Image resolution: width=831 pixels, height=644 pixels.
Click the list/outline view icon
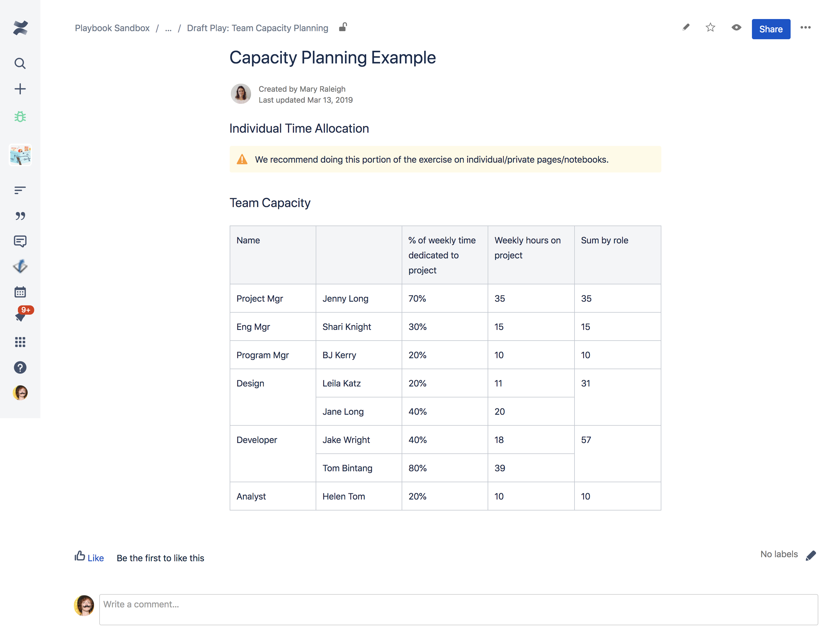(20, 190)
